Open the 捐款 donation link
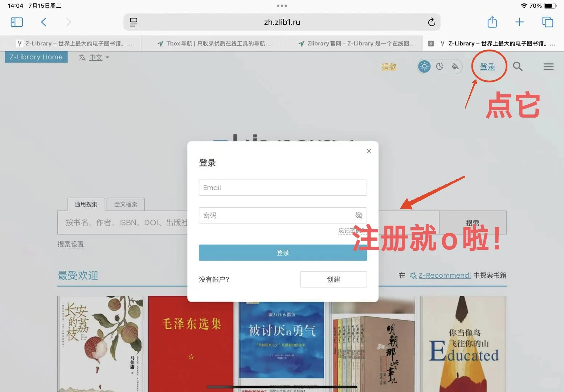564x392 pixels. click(389, 67)
